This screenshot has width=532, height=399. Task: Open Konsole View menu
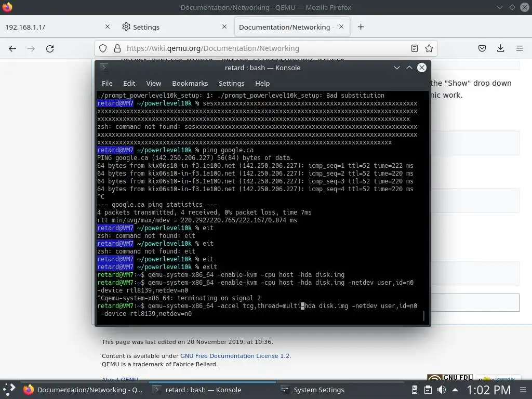(x=153, y=84)
